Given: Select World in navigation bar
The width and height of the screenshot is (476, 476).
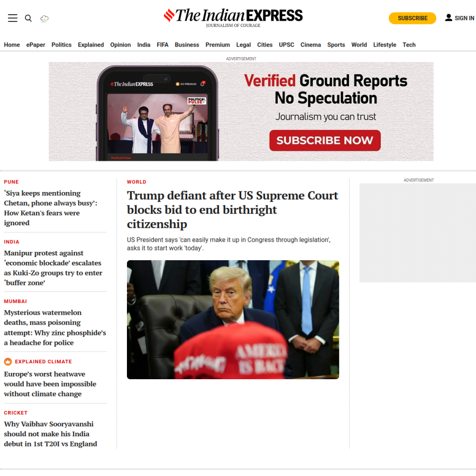Looking at the screenshot, I should click(x=359, y=44).
